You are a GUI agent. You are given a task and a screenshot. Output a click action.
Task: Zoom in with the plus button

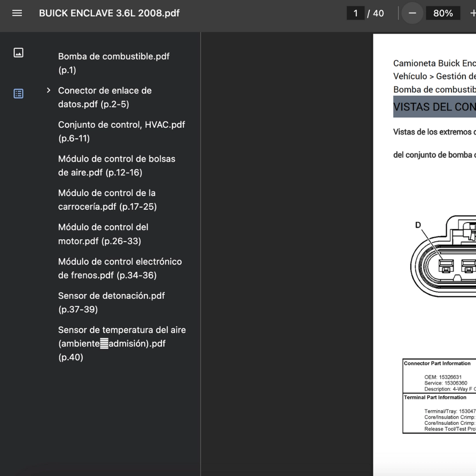(472, 13)
